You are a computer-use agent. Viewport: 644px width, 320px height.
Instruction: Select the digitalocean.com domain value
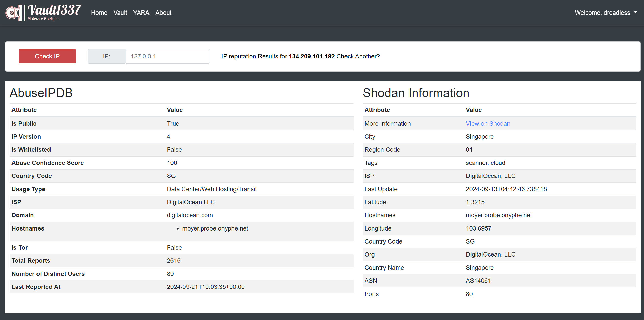pyautogui.click(x=190, y=215)
